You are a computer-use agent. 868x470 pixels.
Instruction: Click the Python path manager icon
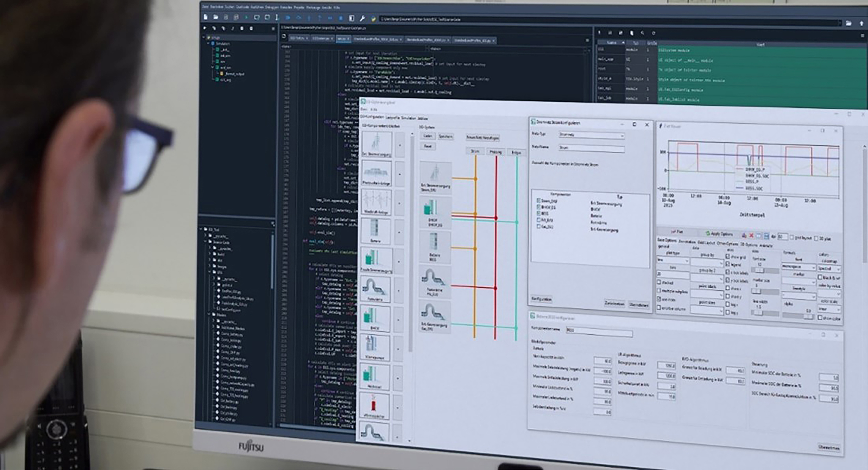(373, 19)
